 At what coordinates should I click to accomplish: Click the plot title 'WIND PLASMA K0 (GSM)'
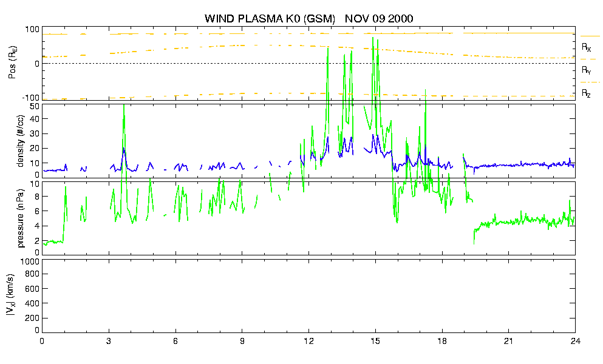click(270, 18)
